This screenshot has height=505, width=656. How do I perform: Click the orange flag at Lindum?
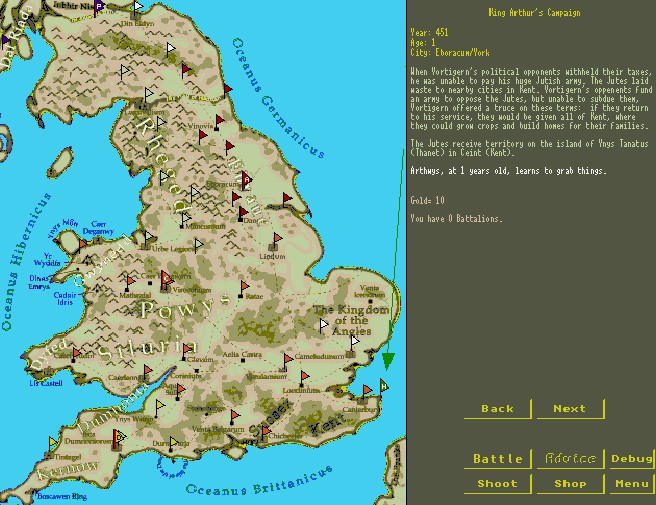coord(277,240)
